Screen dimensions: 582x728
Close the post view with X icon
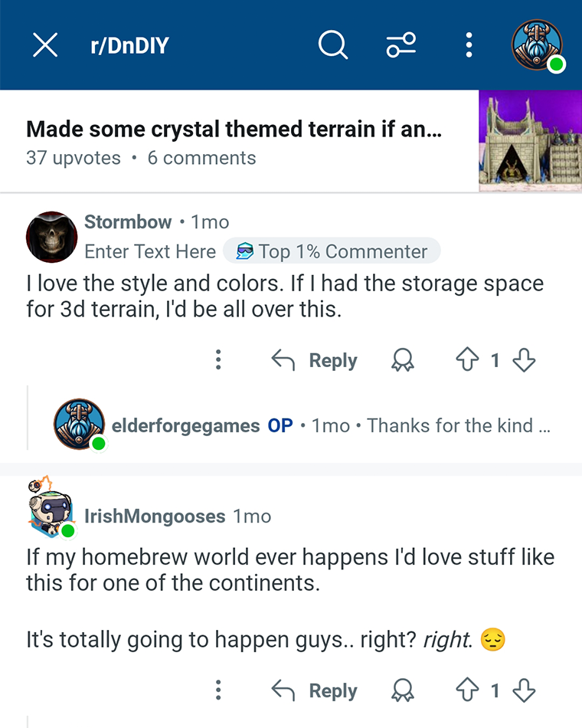45,45
